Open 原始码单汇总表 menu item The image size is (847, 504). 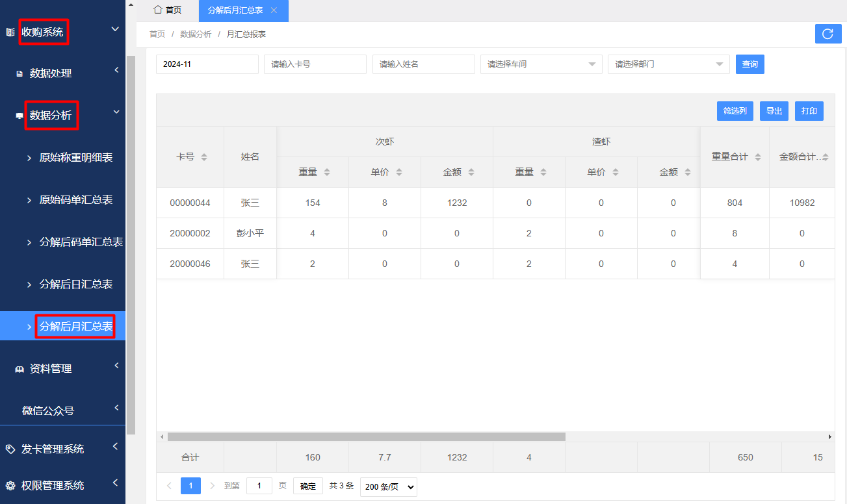tap(76, 200)
